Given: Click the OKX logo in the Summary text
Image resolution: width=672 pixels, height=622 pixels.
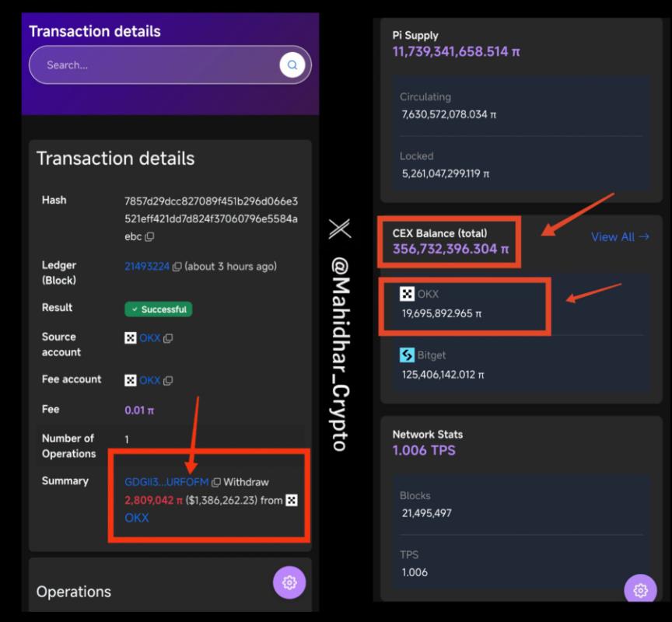Looking at the screenshot, I should (x=292, y=500).
